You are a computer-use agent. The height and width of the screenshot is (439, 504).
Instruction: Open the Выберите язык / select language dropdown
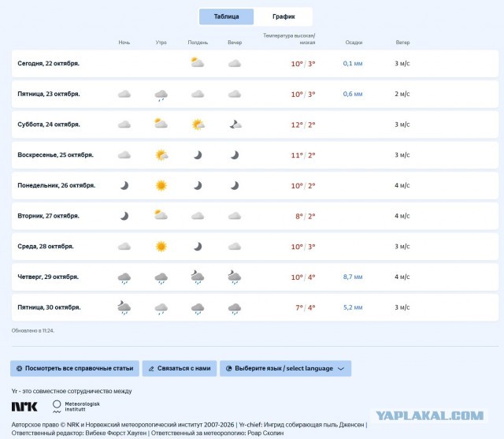tap(285, 368)
